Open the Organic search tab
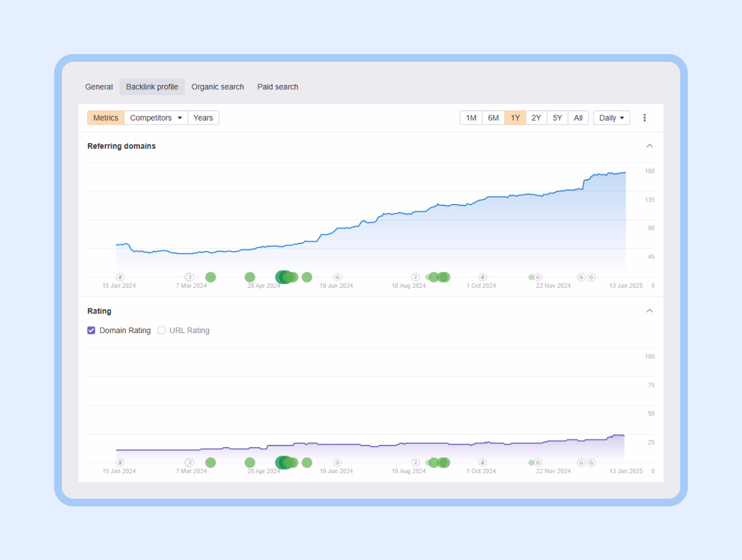 click(x=217, y=87)
